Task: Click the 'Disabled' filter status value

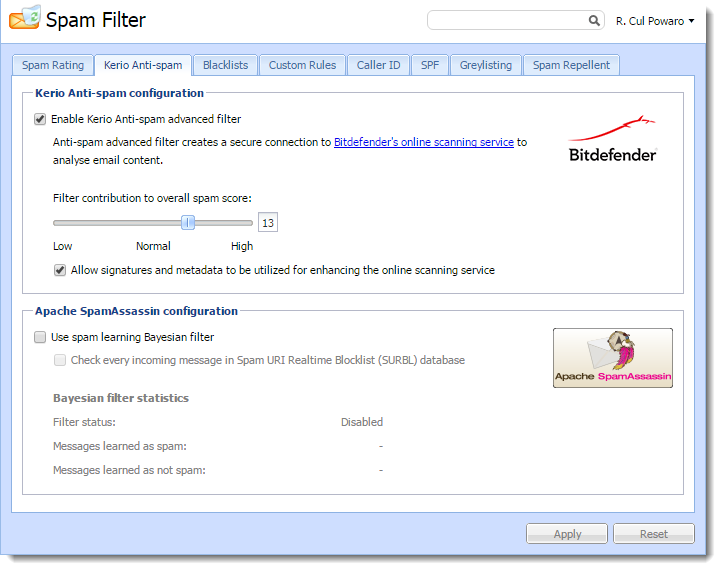Action: pos(362,422)
